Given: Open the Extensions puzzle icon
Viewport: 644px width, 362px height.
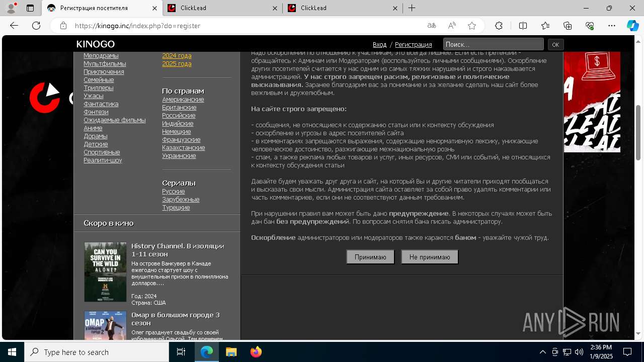Looking at the screenshot, I should 499,26.
